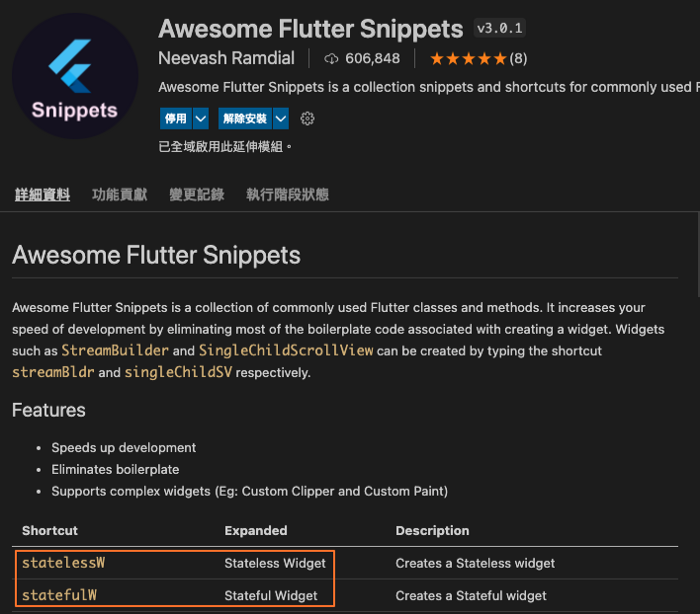Click the Awesome Flutter Snippets title
Image resolution: width=700 pixels, height=614 pixels.
310,29
